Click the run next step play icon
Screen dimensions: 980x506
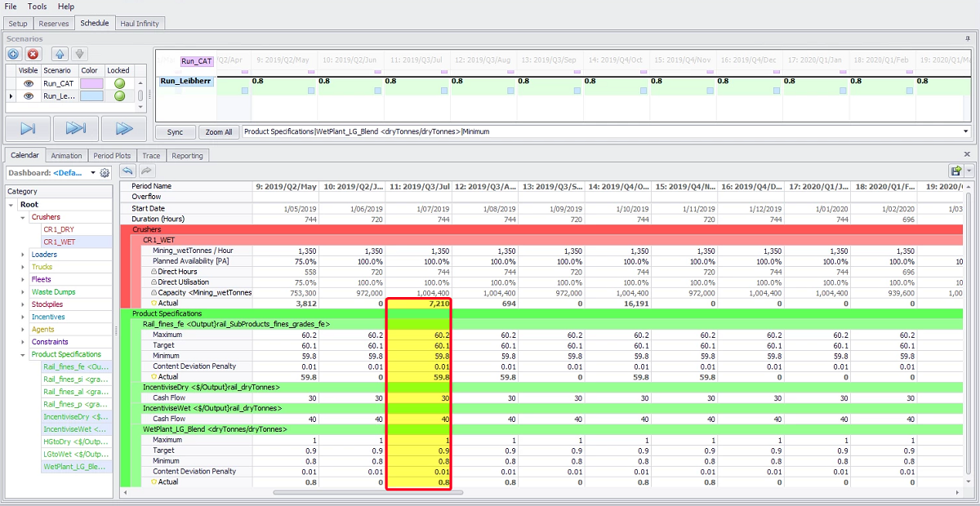click(x=28, y=129)
